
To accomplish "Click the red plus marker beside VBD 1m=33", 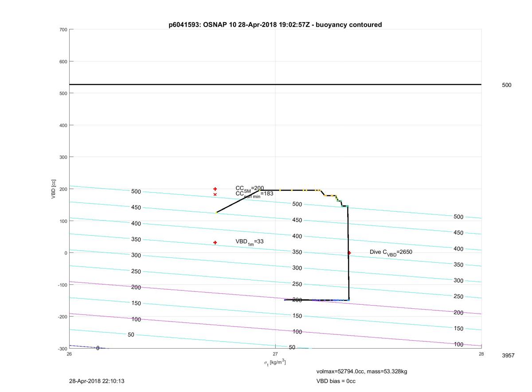I will (x=215, y=243).
